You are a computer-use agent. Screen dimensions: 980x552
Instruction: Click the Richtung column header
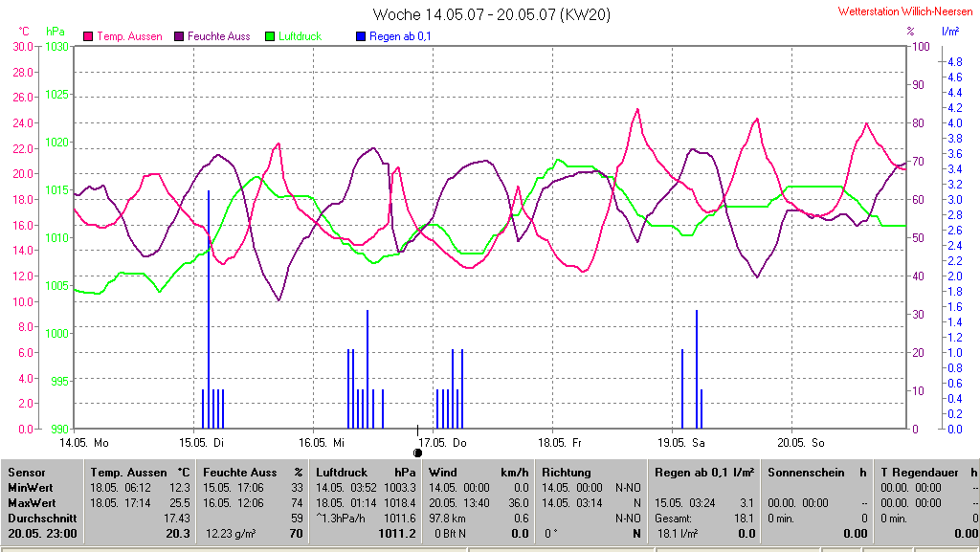tap(566, 473)
